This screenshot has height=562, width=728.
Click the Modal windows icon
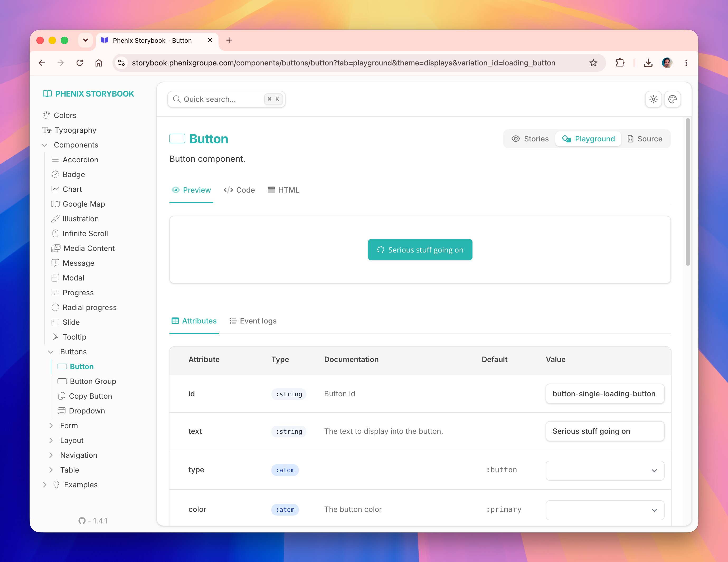pyautogui.click(x=55, y=278)
